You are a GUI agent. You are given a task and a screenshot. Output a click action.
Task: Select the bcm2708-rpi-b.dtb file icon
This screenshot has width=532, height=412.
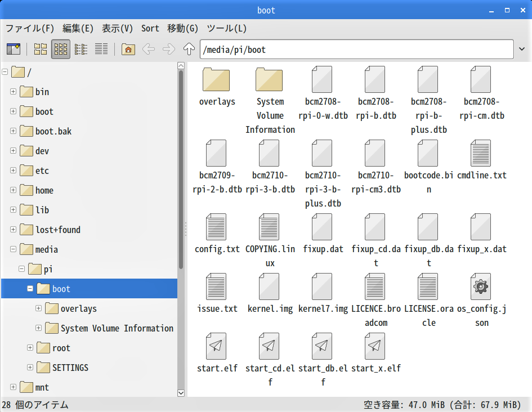(x=375, y=79)
